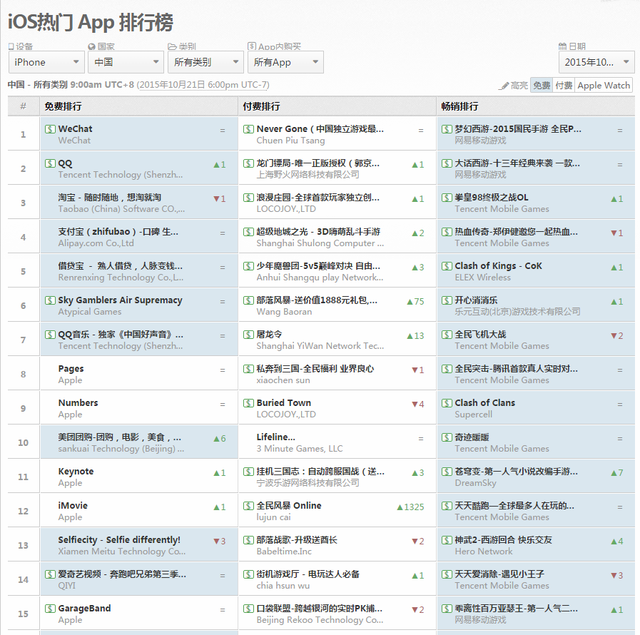Screen dimensions: 640x635
Task: Click the 畅销排行 column header
Action: pos(460,107)
